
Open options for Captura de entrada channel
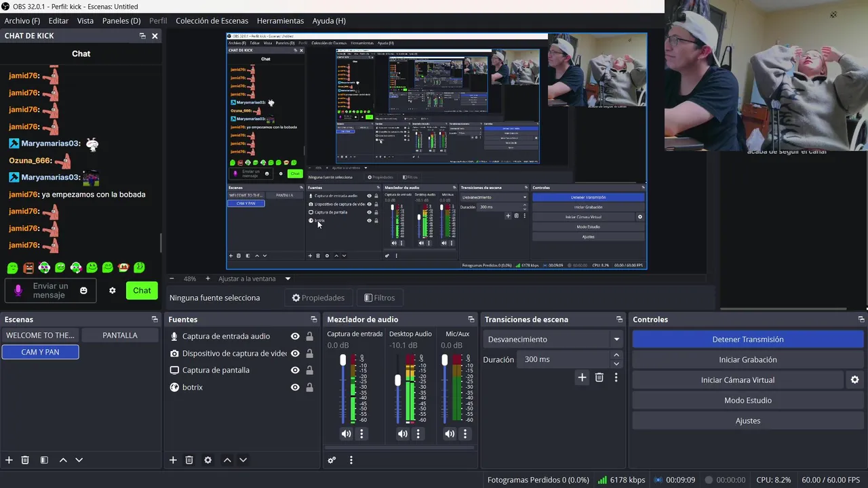[x=361, y=434]
